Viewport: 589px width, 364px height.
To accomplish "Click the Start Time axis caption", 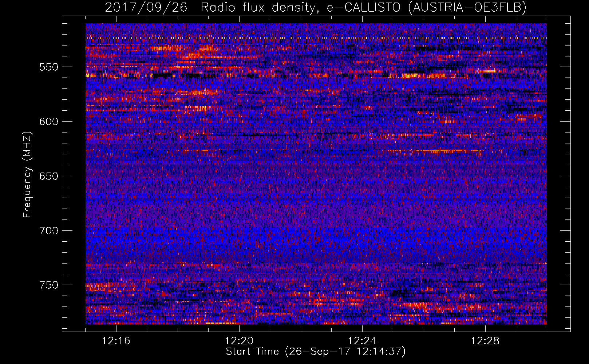I will coord(316,352).
